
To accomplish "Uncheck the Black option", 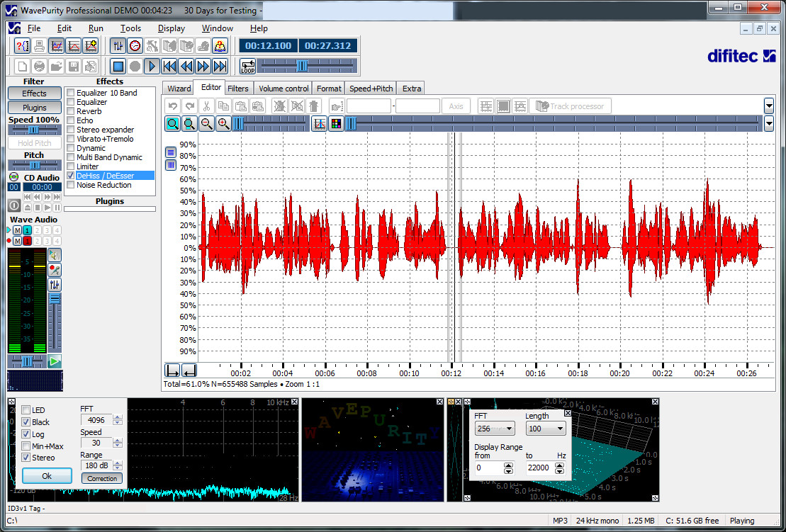I will click(26, 422).
